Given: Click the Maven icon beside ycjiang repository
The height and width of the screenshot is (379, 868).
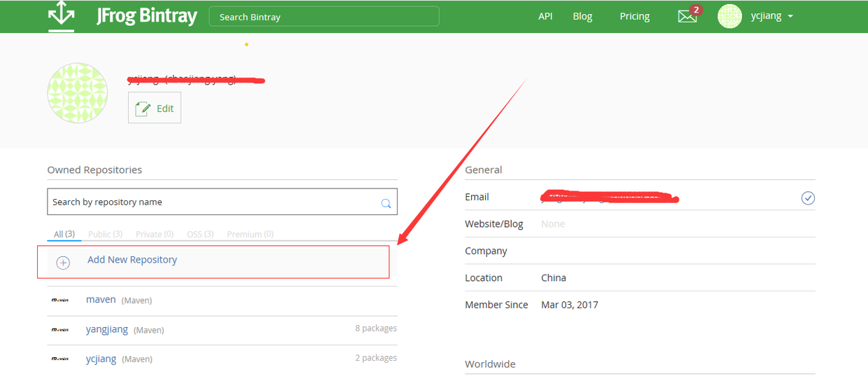Looking at the screenshot, I should point(60,359).
